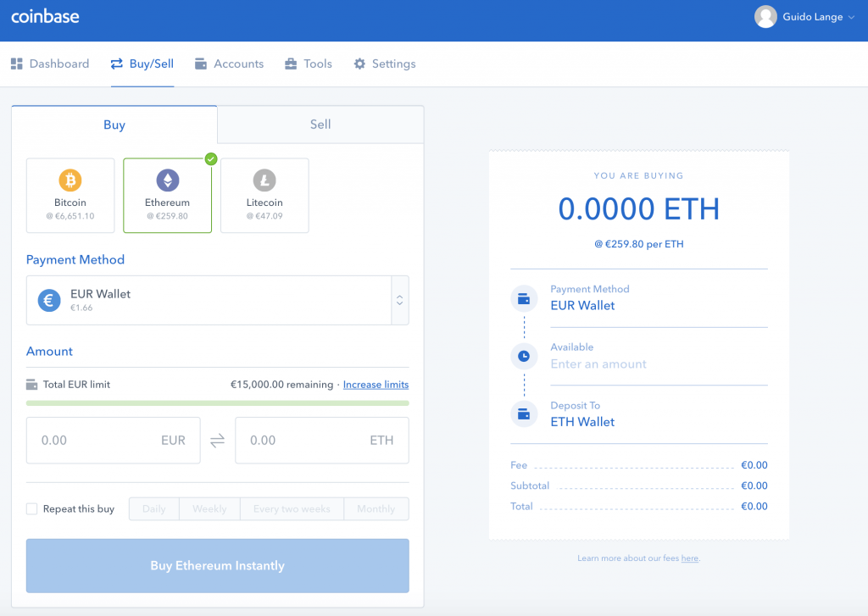Click the 'Amount' section heading

pos(49,352)
